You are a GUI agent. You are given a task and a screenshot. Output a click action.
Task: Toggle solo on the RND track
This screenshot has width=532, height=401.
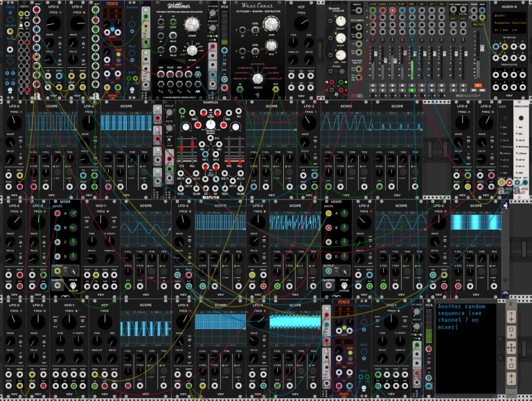pyautogui.click(x=412, y=90)
